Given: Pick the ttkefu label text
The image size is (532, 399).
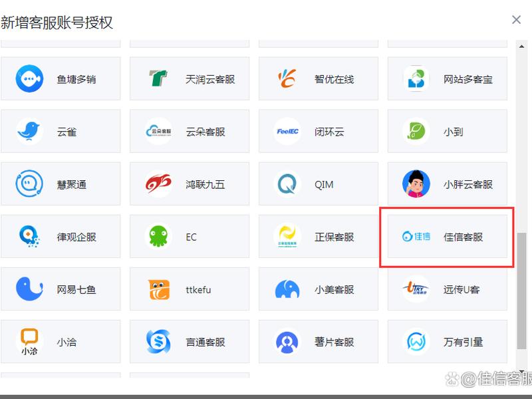Looking at the screenshot, I should click(198, 289).
